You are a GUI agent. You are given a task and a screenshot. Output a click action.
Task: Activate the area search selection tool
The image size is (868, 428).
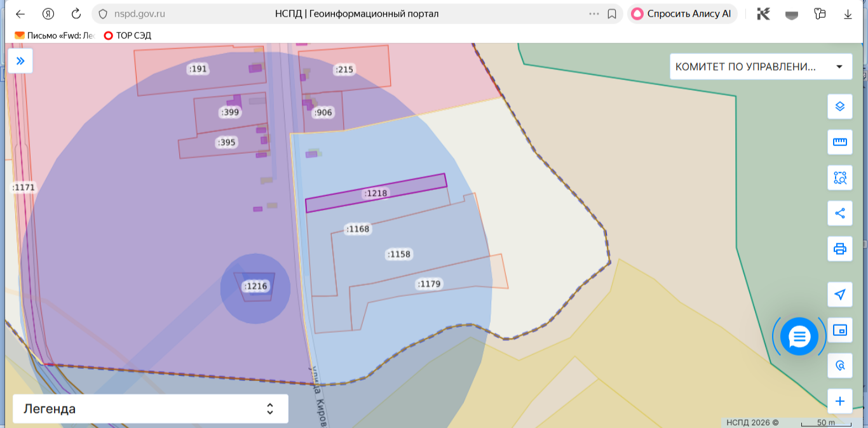[840, 178]
